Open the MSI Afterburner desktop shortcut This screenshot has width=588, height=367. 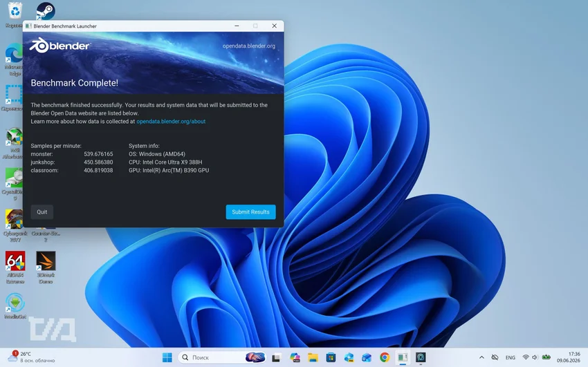pos(15,143)
